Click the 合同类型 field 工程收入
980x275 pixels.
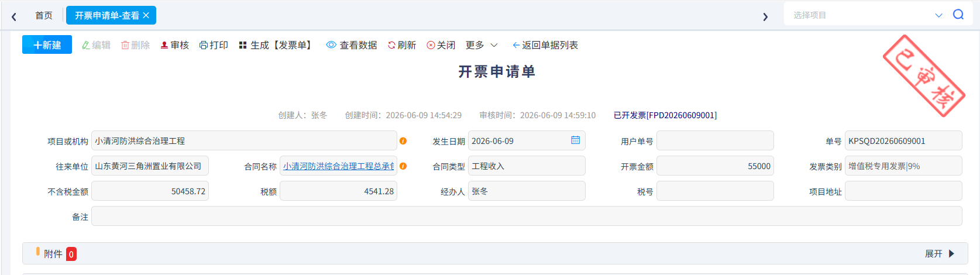click(x=527, y=166)
